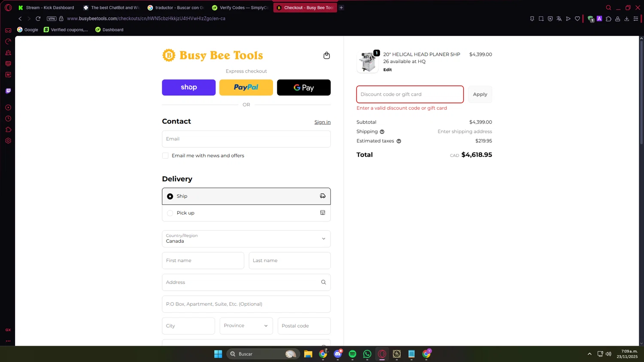Switch to Verify Codes SimplyCodes tab
The width and height of the screenshot is (644, 362).
[x=240, y=8]
